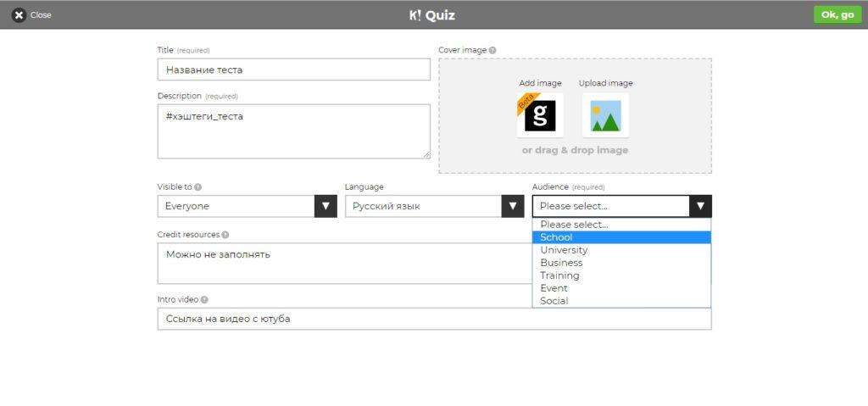Select School from Audience list
Viewport: 868px width, 406px height.
[x=621, y=237]
